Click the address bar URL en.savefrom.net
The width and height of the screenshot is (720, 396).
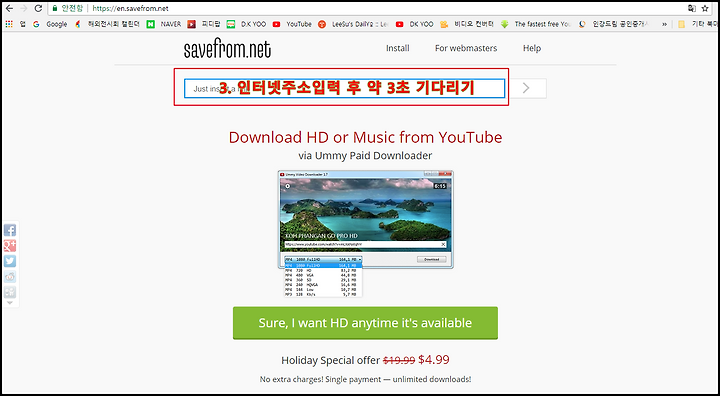pyautogui.click(x=130, y=8)
